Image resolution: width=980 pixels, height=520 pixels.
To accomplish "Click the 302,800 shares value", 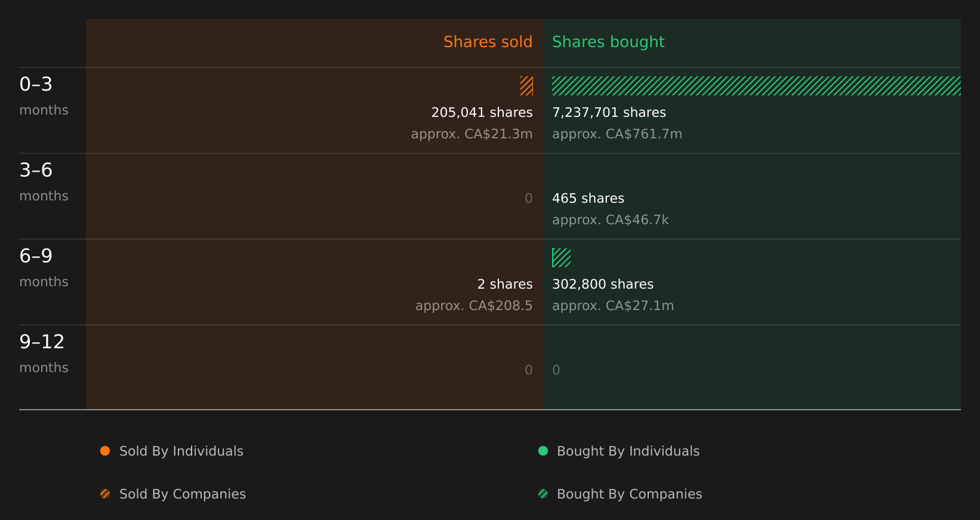I will pos(603,284).
